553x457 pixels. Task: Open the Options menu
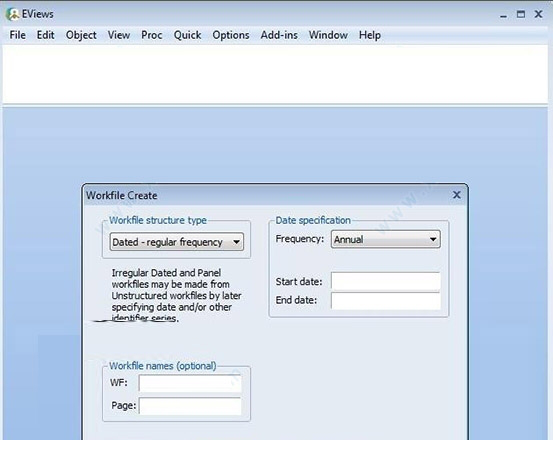[x=231, y=35]
